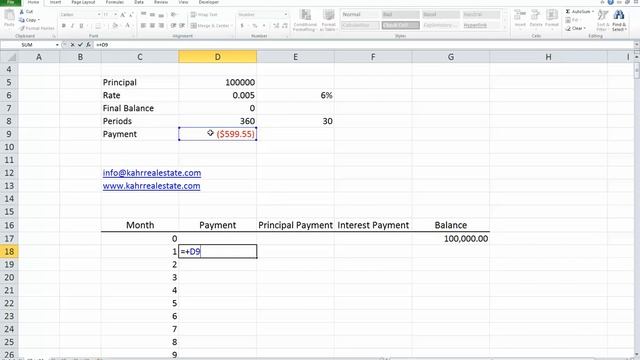This screenshot has height=360, width=640.
Task: Click the AutoSum sigma icon
Action: [568, 11]
